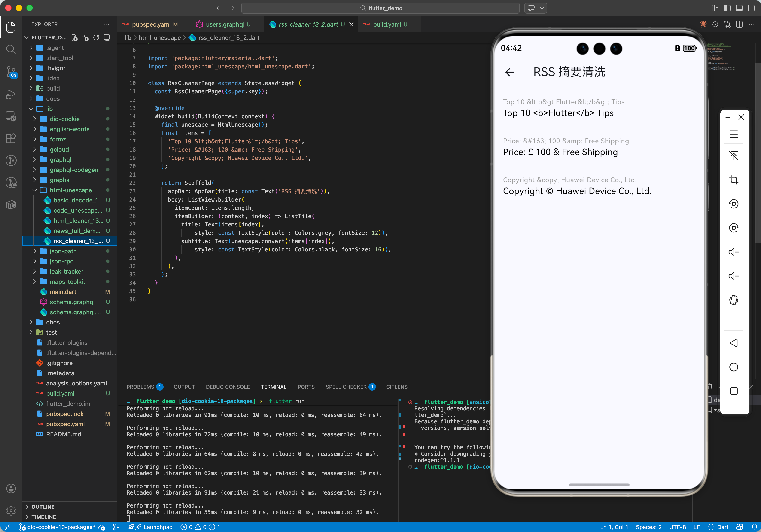The height and width of the screenshot is (532, 761).
Task: Toggle the primary side bar layout button
Action: point(727,8)
